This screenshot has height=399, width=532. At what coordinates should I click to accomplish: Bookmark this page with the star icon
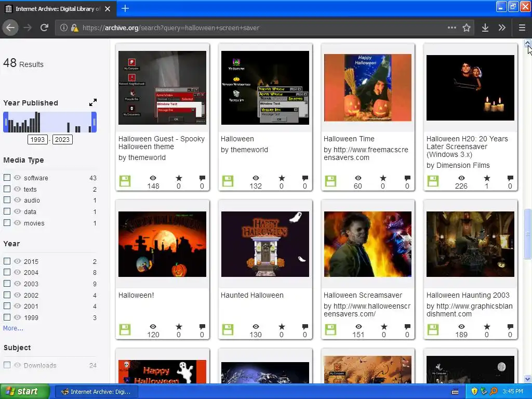point(467,28)
